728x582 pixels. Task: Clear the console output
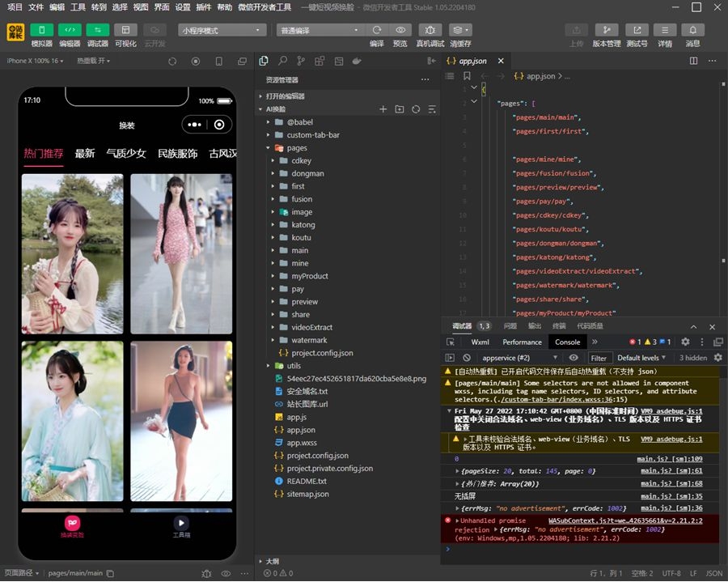[467, 358]
